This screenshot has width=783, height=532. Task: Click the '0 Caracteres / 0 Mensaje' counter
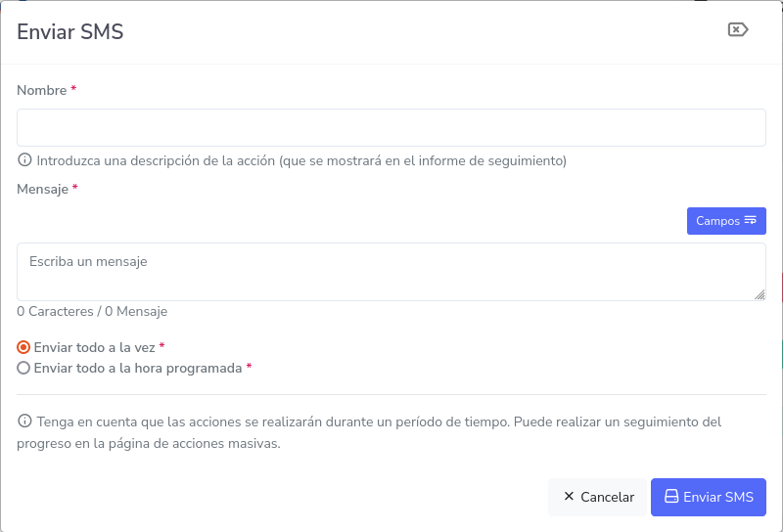pyautogui.click(x=92, y=312)
